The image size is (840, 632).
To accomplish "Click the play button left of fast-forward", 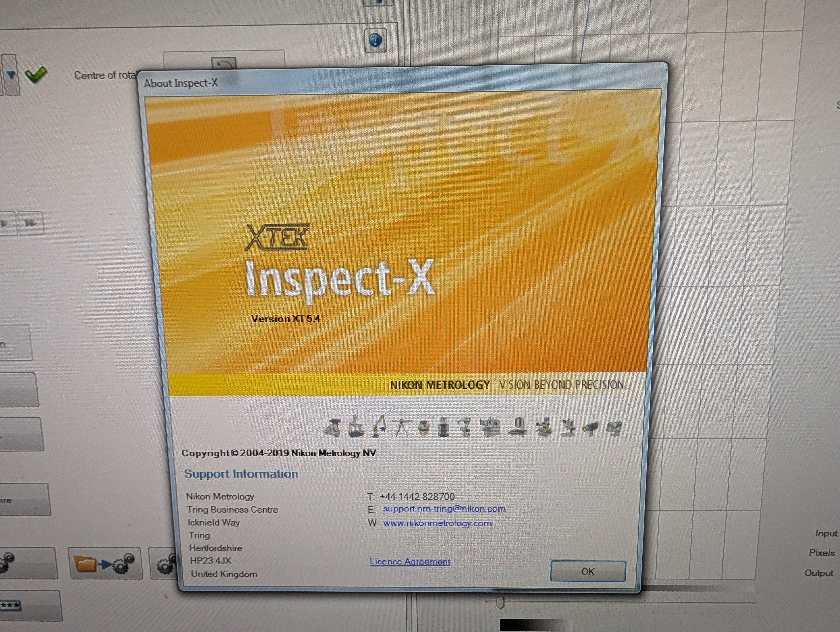I will pyautogui.click(x=5, y=223).
